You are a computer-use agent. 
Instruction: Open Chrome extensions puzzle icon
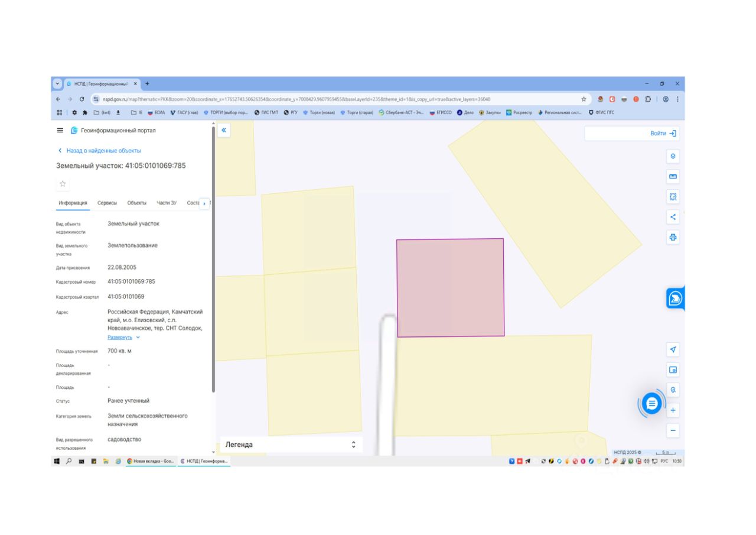tap(647, 99)
